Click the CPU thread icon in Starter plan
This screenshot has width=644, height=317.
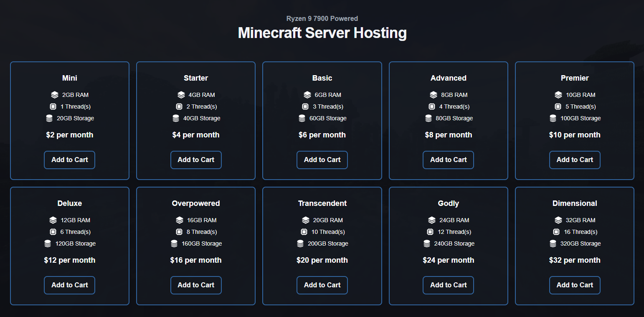coord(179,107)
